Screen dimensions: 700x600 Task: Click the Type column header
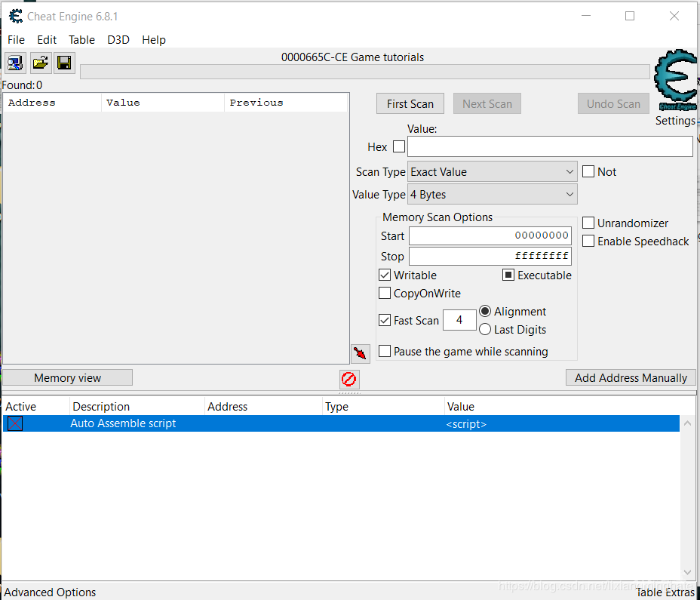[x=383, y=407]
